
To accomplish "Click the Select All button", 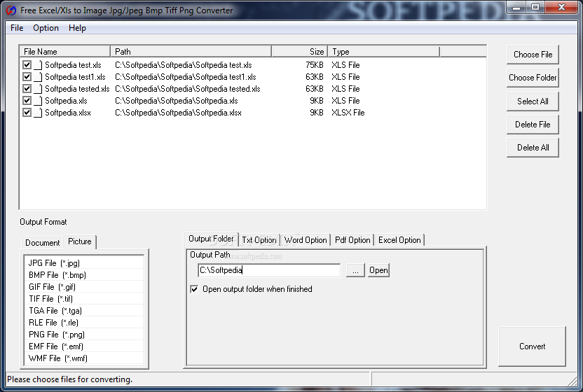I will pos(533,101).
